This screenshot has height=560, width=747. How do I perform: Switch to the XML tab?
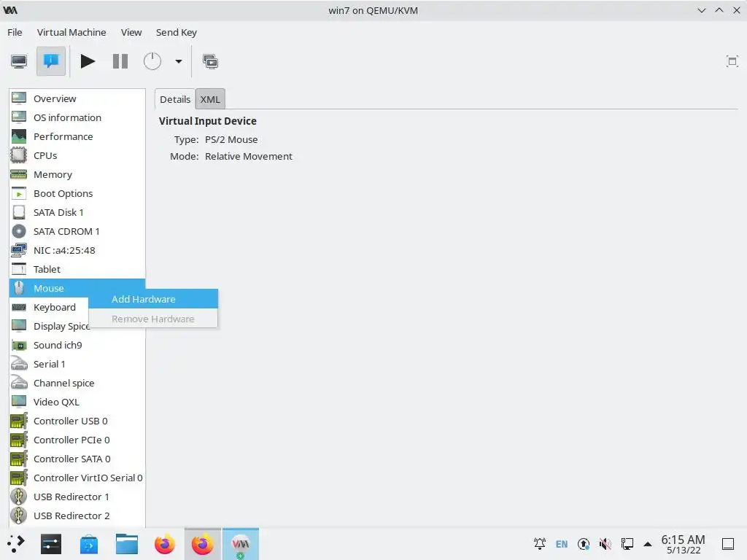pos(210,99)
